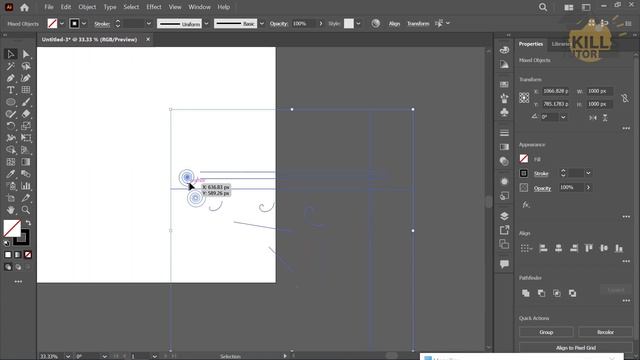Open Stroke weight dropdown in Appearance
This screenshot has width=640, height=360.
coord(588,173)
